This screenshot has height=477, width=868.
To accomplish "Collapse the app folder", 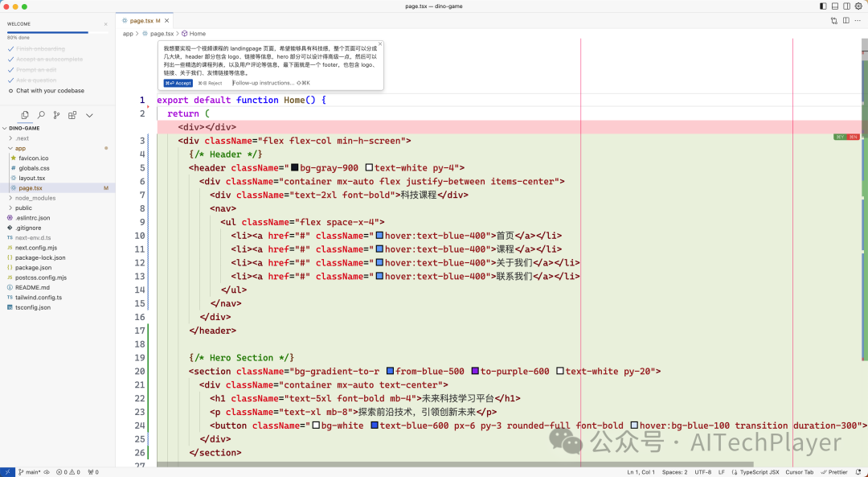I will (20, 148).
